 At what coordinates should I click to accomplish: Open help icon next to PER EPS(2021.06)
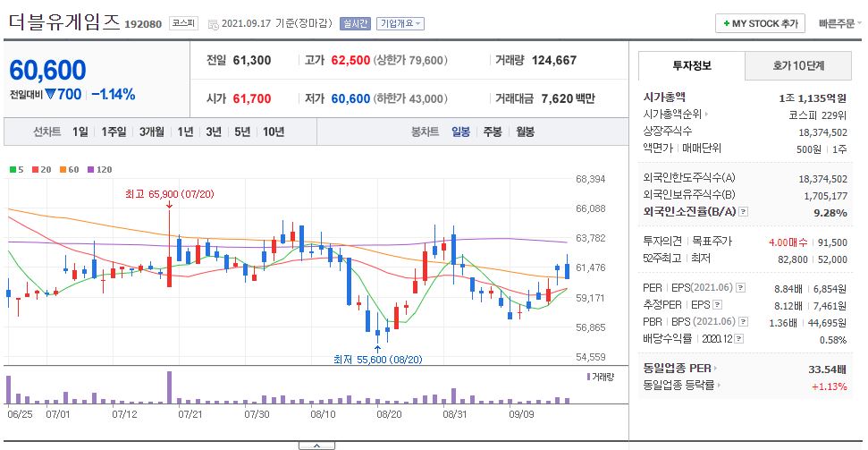pos(741,288)
